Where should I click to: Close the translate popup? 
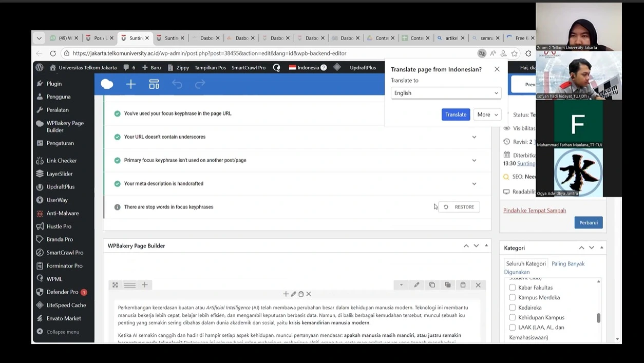click(x=497, y=69)
